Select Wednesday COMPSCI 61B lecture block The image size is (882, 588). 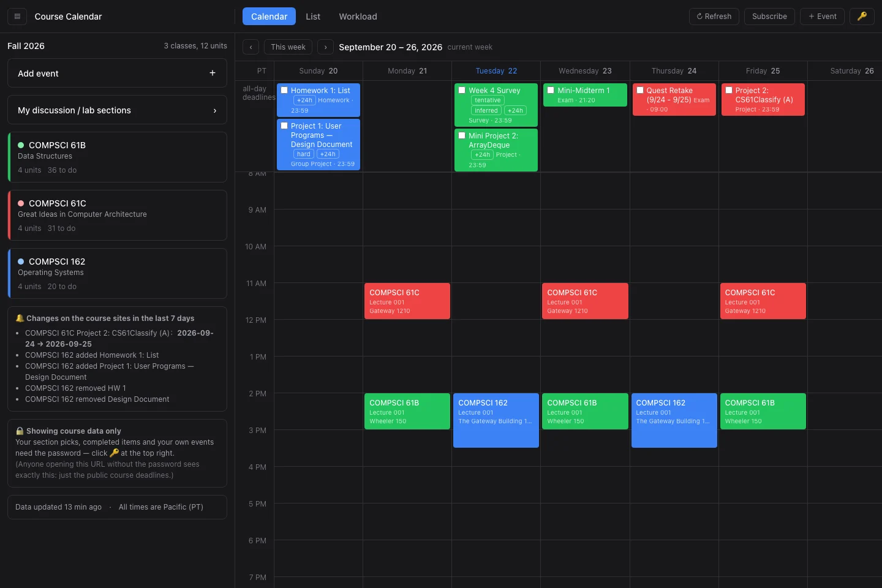click(585, 411)
